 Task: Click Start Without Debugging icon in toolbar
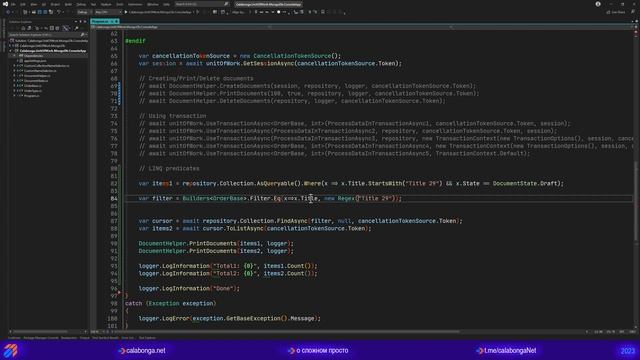(198, 12)
